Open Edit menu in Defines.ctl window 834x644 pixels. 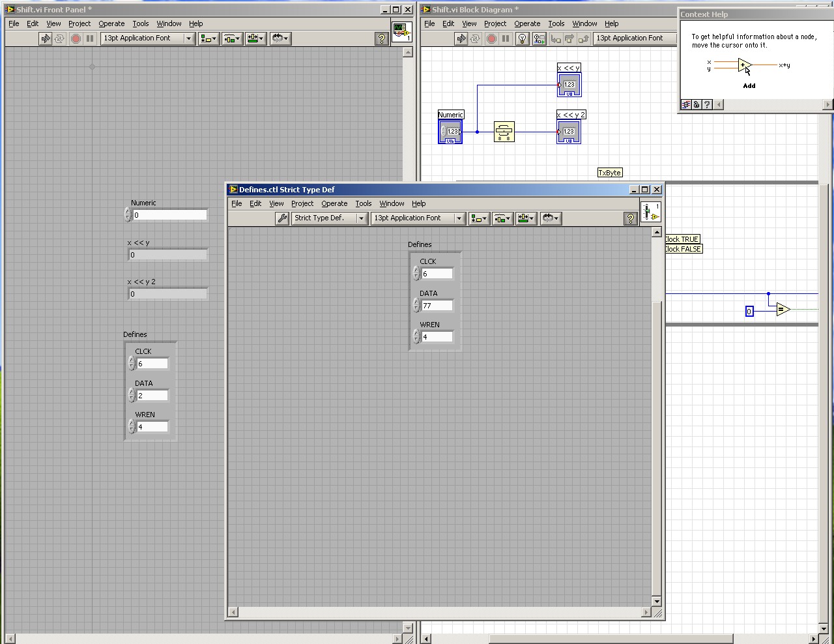(x=255, y=203)
